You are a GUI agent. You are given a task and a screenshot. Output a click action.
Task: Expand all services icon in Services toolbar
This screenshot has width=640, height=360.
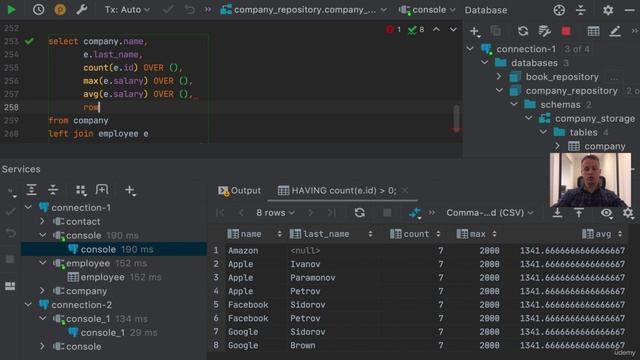click(x=31, y=190)
